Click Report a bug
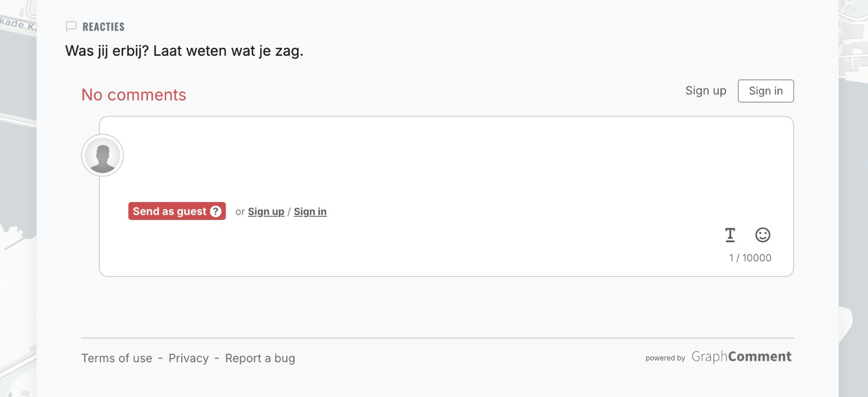868x397 pixels. 260,358
